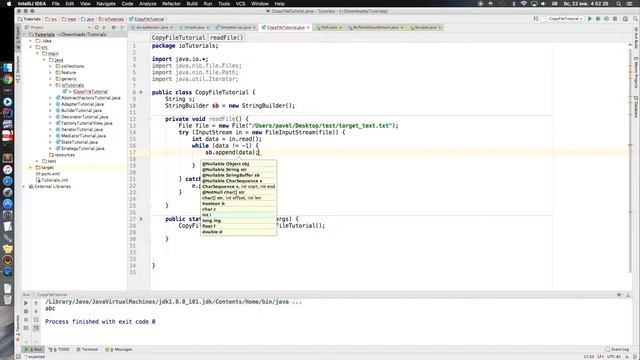Image resolution: width=640 pixels, height=360 pixels.
Task: Collapse the main folder in project tree
Action: coord(37,53)
